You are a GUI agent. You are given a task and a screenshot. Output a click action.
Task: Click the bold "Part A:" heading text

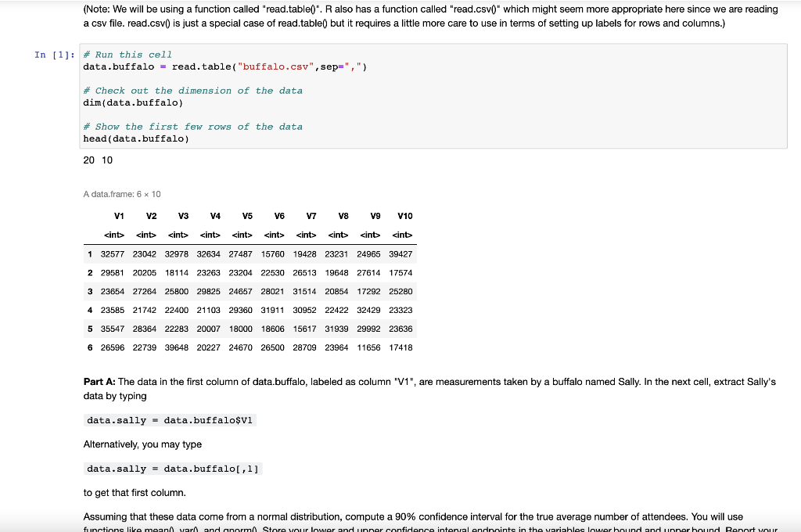(99, 382)
